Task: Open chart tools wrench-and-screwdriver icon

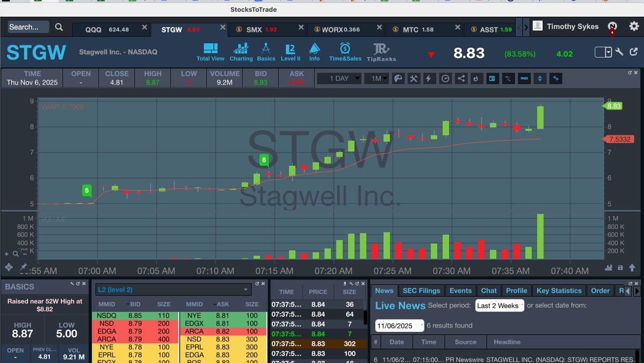Action: (x=413, y=78)
